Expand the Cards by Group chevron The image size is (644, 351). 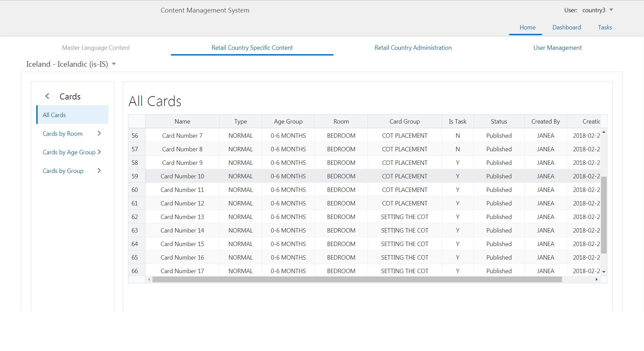click(99, 171)
